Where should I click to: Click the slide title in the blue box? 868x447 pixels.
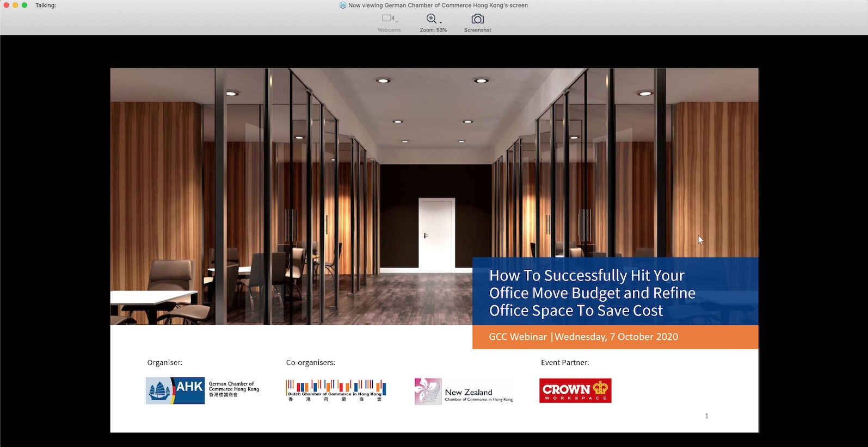[592, 293]
